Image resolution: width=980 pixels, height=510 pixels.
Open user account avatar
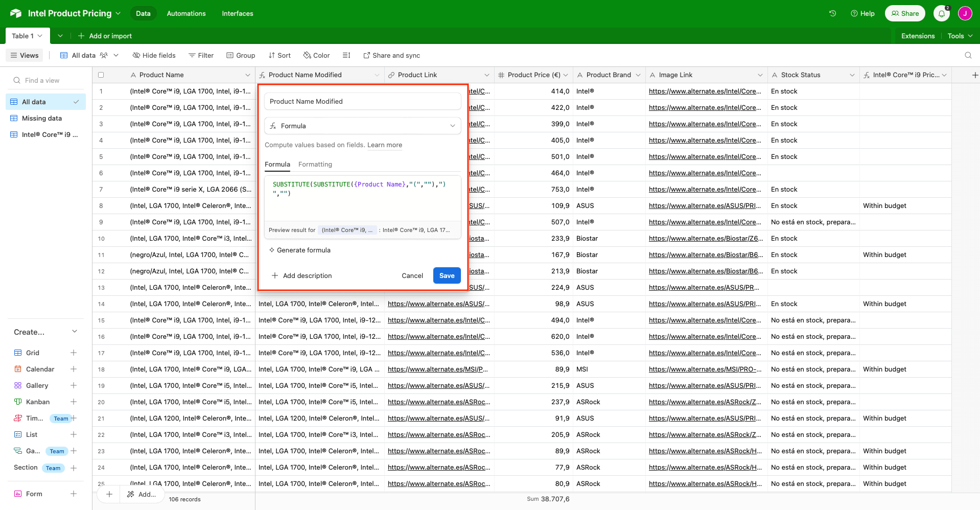coord(965,14)
